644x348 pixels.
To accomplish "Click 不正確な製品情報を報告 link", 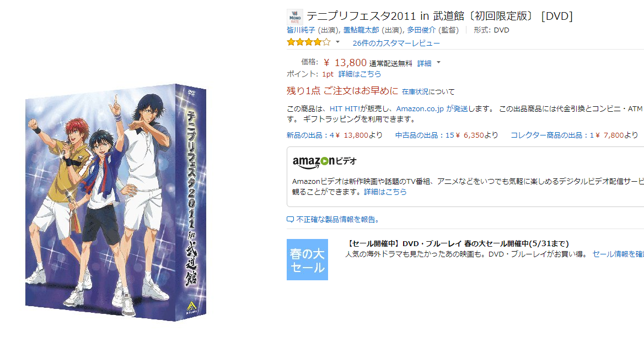I will coord(337,220).
